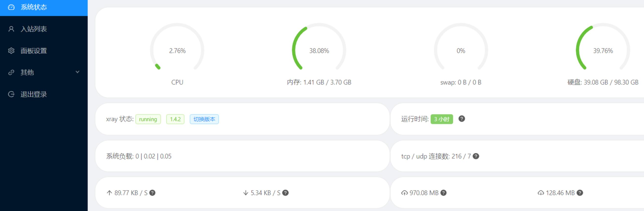The height and width of the screenshot is (211, 644).
Task: Click the down arrow icon for download speed
Action: point(245,193)
